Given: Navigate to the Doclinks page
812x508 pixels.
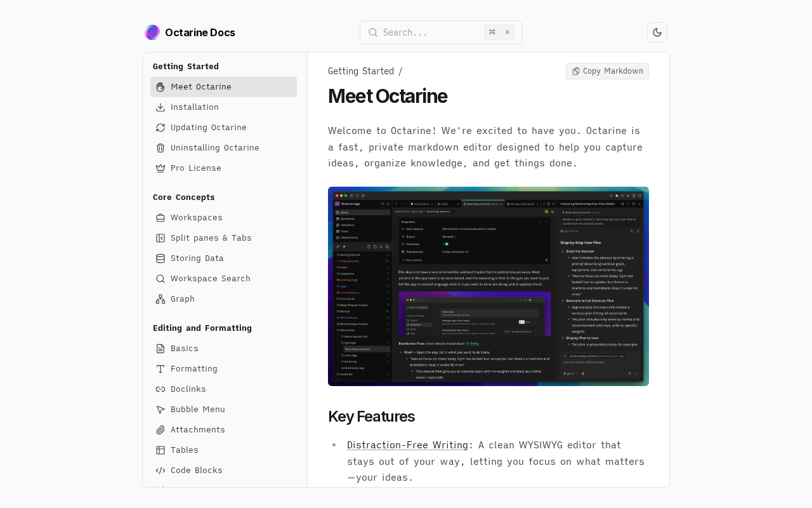Looking at the screenshot, I should pos(188,389).
